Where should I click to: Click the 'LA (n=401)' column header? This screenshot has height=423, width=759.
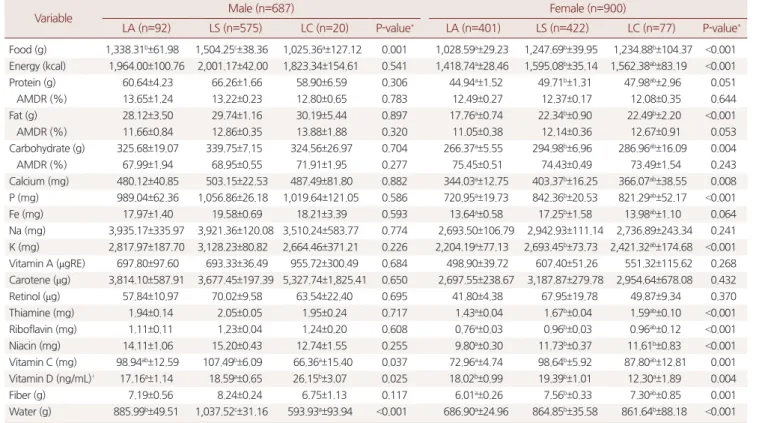473,28
